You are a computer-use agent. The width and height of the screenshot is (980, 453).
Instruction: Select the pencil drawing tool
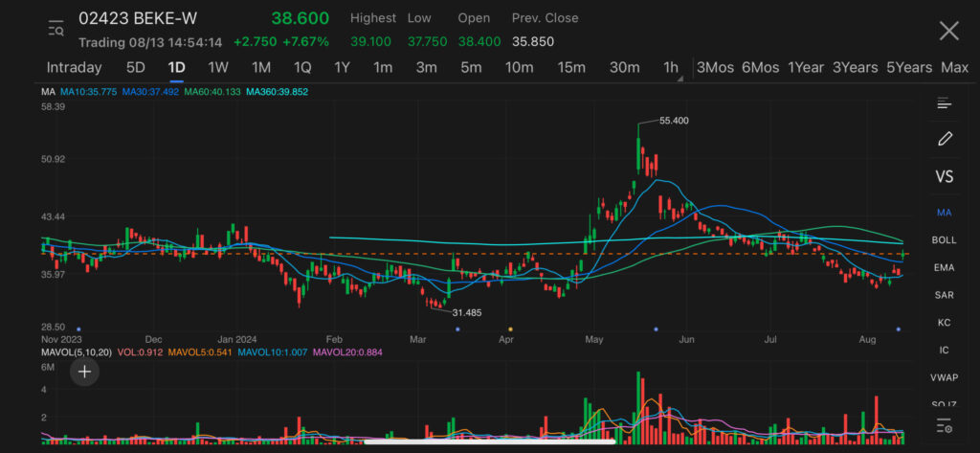click(945, 139)
